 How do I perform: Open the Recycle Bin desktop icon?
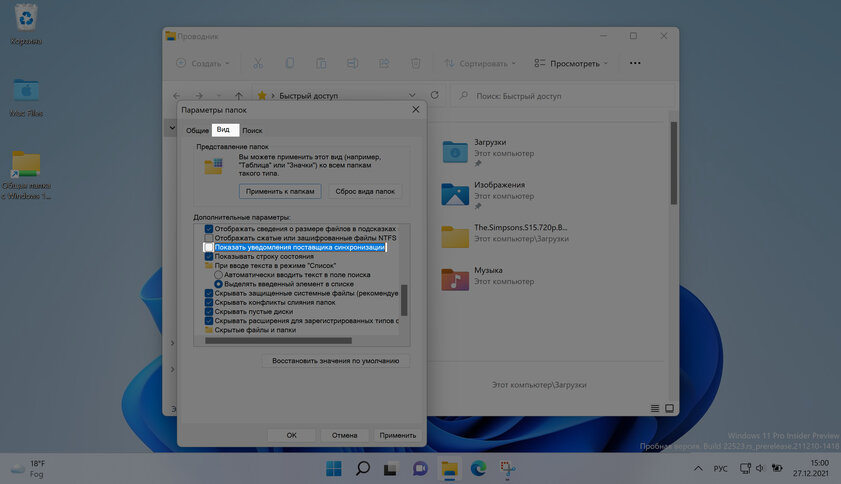pyautogui.click(x=26, y=25)
